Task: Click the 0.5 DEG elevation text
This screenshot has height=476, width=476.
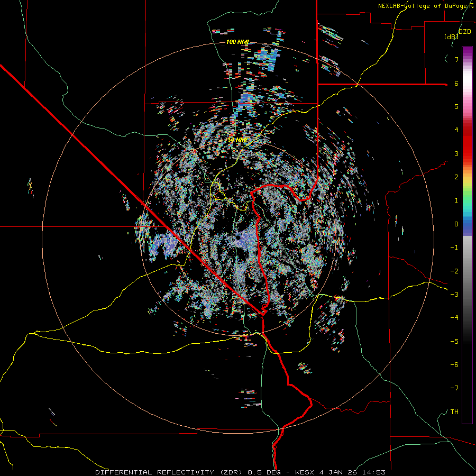Action: (264, 472)
